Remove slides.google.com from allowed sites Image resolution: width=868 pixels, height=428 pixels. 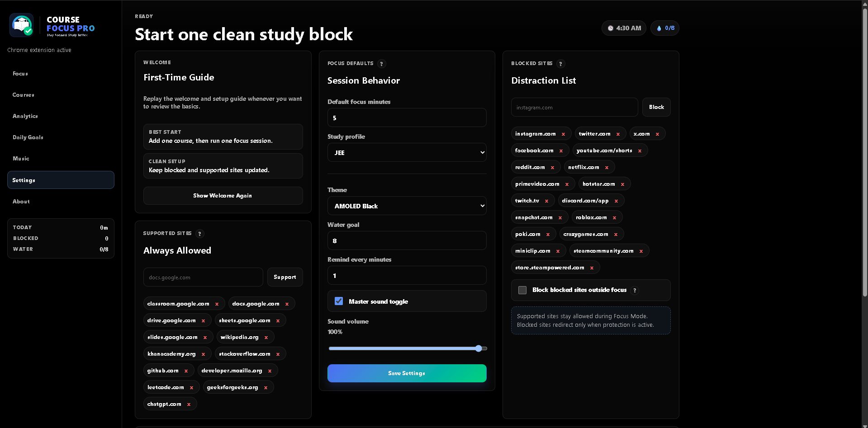tap(205, 338)
